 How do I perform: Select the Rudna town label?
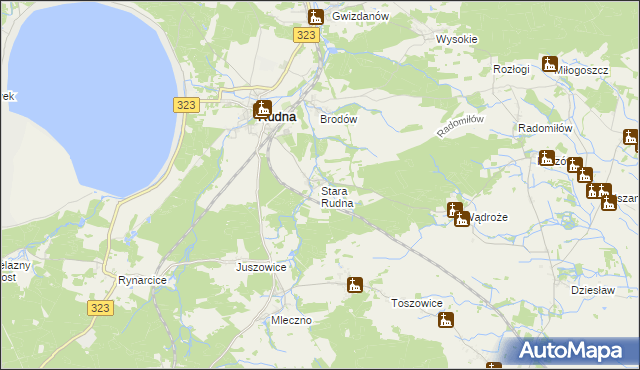(x=278, y=117)
